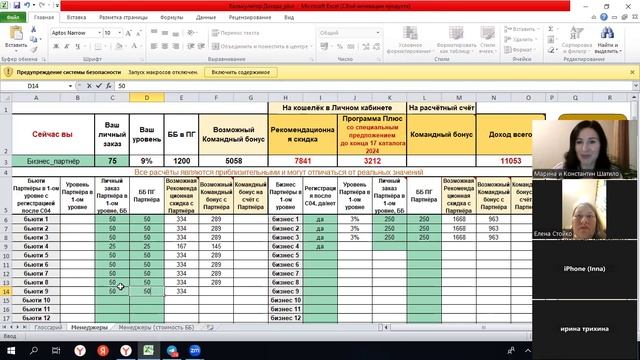Click the Copy icon in Буфер обмена
The image size is (640, 360).
34,39
